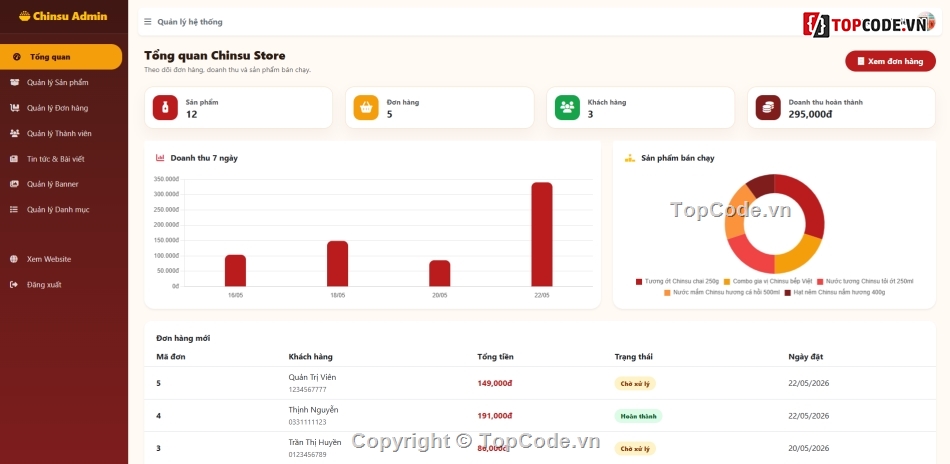Click the Tin tức & Bài viết newspaper icon

pos(14,159)
